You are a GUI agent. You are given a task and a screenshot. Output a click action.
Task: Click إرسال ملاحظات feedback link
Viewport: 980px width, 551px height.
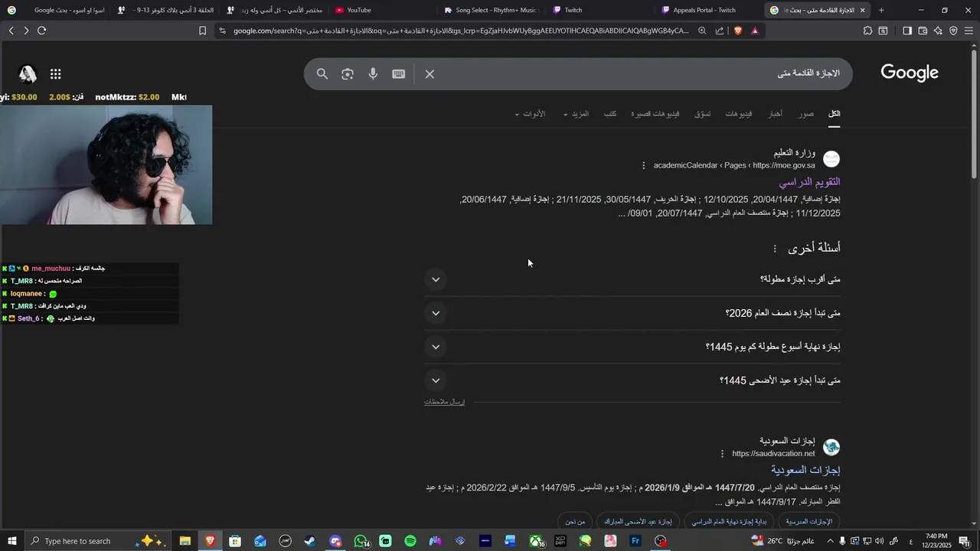point(444,402)
